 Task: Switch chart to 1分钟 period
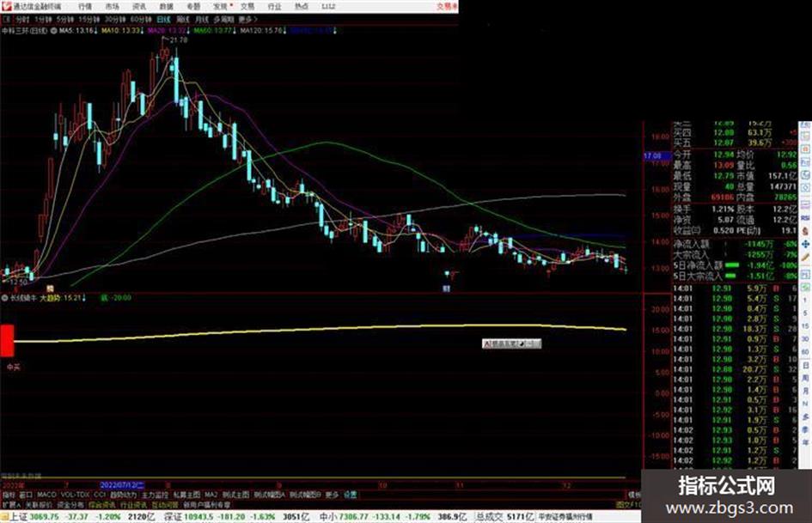[43, 19]
